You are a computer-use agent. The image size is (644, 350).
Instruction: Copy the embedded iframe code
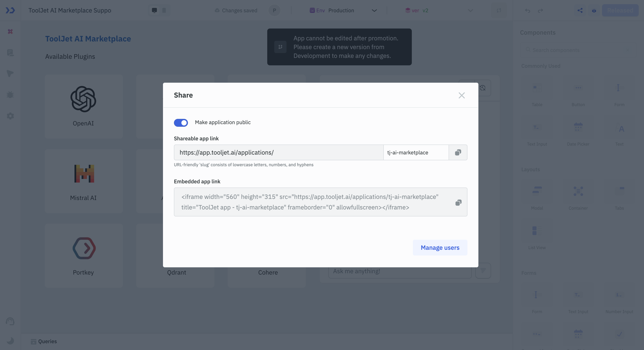click(x=458, y=203)
